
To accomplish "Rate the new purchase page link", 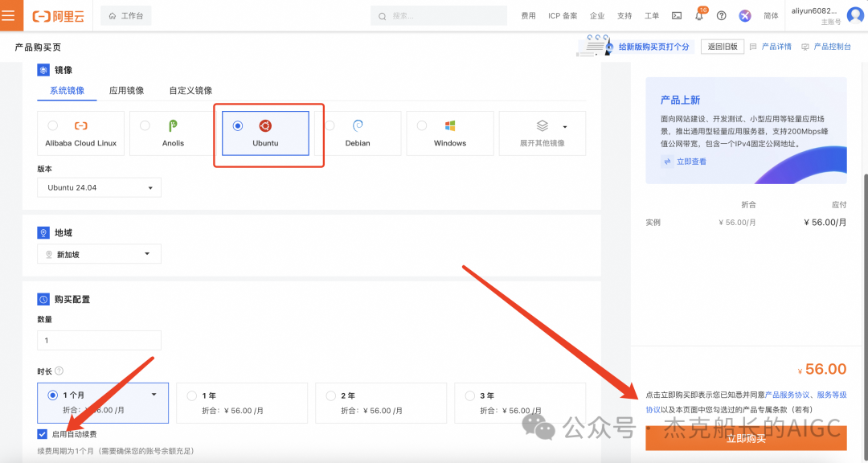I will 653,47.
